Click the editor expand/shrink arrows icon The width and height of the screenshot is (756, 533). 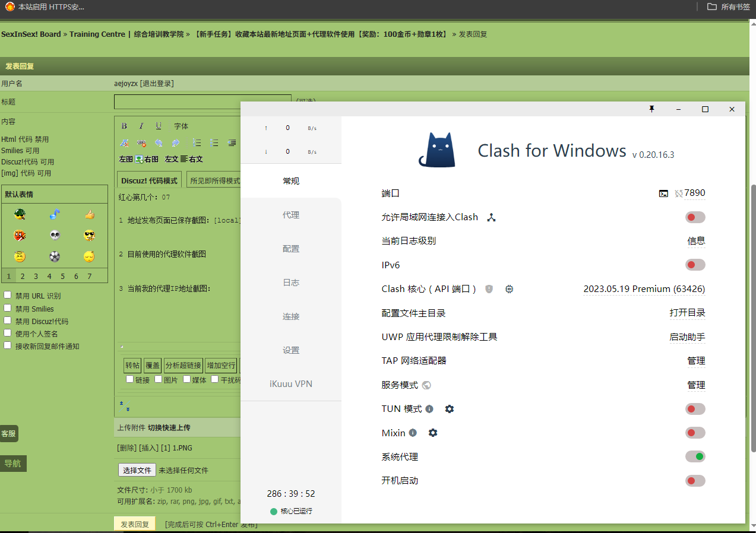pos(125,407)
